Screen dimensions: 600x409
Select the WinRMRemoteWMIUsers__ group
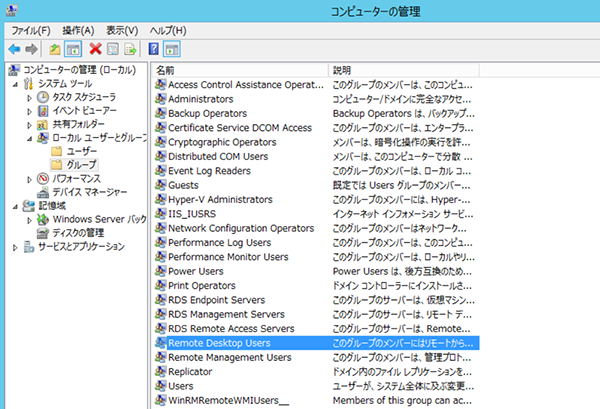(x=229, y=400)
